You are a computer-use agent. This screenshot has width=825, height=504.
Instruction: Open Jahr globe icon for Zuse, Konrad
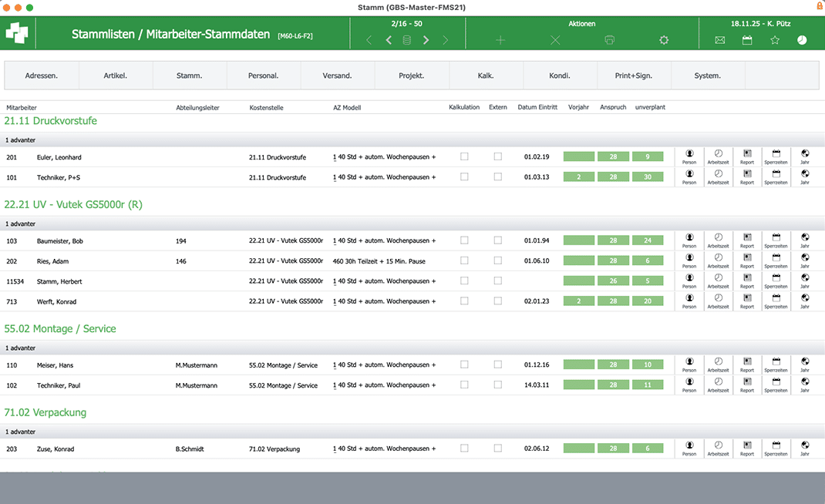click(x=805, y=448)
